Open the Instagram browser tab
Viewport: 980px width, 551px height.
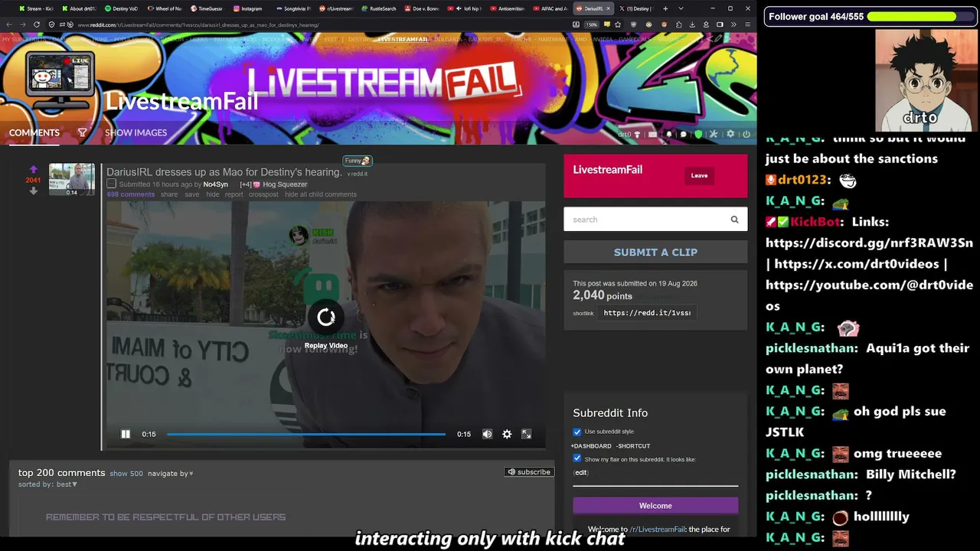(250, 8)
